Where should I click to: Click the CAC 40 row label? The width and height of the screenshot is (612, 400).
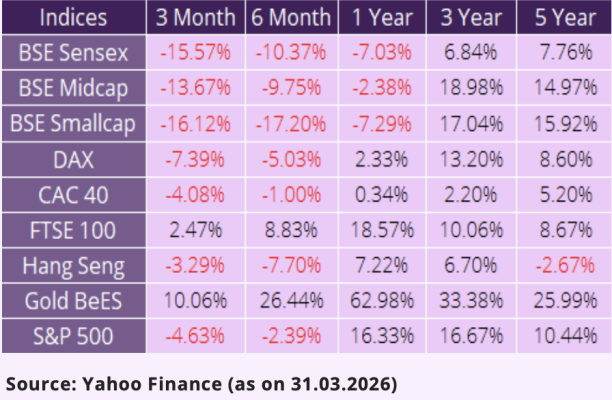coord(74,194)
